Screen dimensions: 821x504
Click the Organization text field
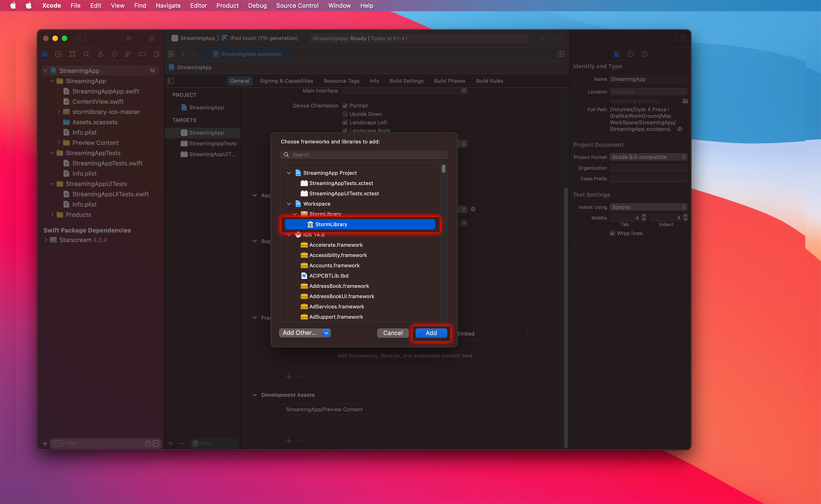(x=648, y=168)
